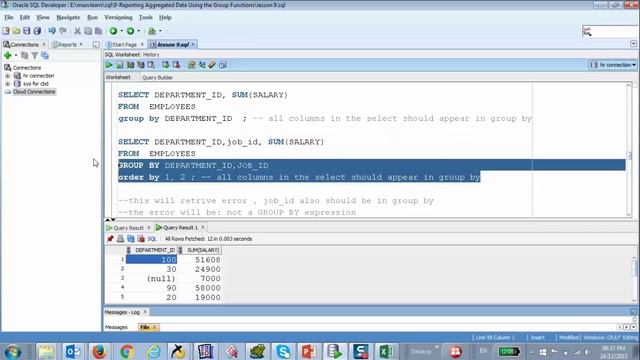
Task: Click the New file toolbar icon
Action: click(6, 31)
